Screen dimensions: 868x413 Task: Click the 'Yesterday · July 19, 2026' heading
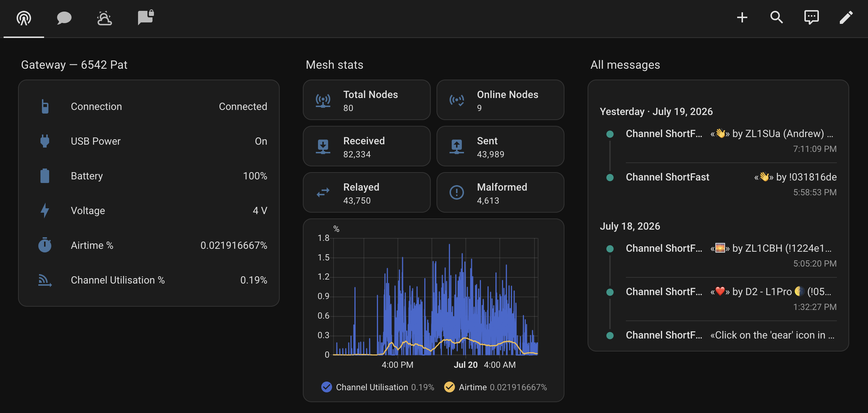[x=656, y=111]
